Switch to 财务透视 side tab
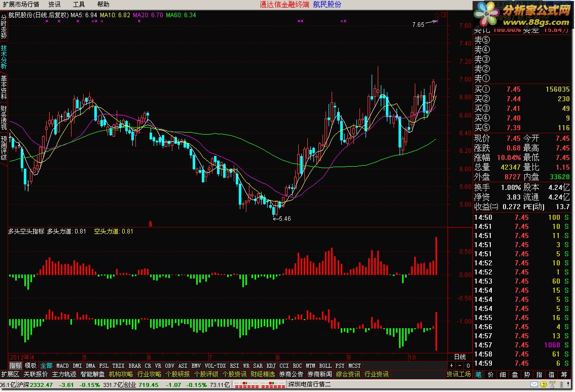 [x=4, y=118]
